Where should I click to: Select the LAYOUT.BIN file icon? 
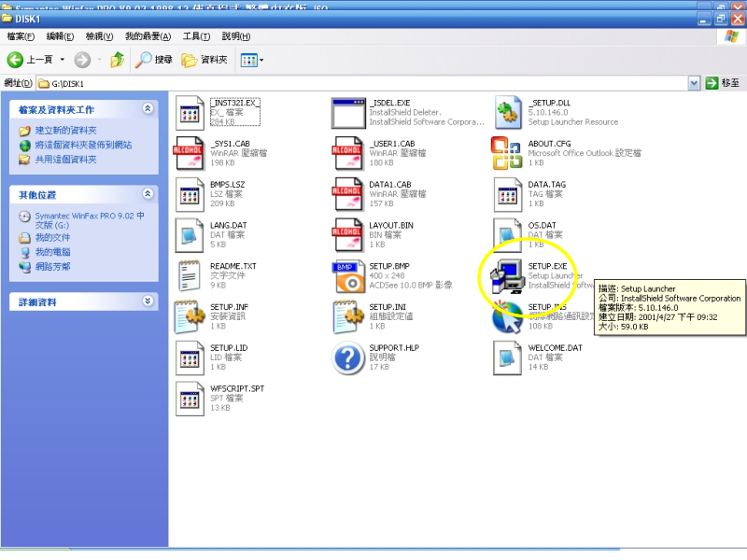(347, 235)
